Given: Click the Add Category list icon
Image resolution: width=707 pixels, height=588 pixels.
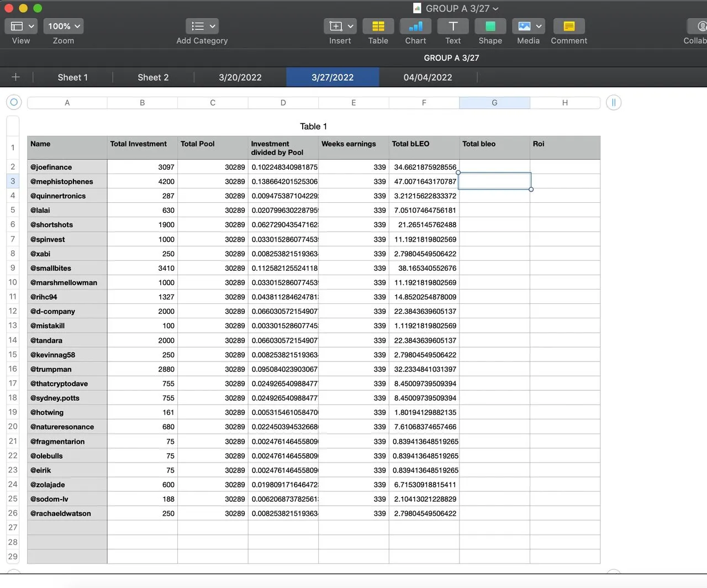Looking at the screenshot, I should point(198,26).
